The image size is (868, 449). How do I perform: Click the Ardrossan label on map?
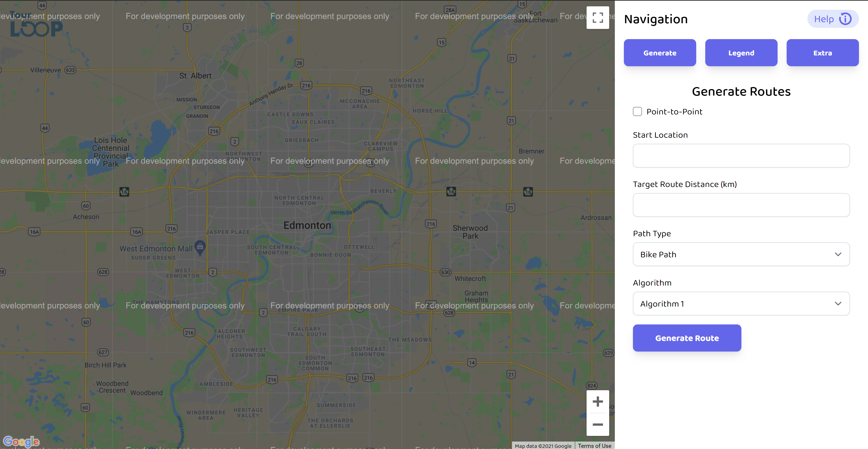pos(596,218)
